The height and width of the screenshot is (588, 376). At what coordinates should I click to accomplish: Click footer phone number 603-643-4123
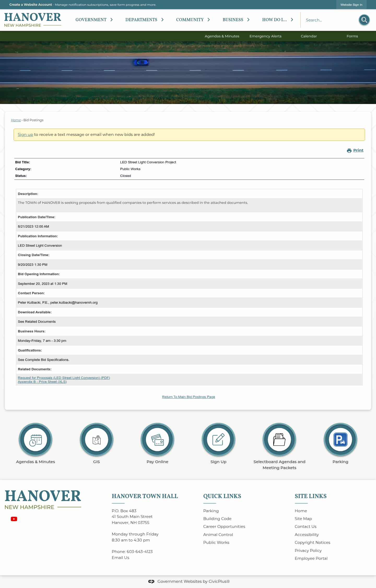coord(140,552)
